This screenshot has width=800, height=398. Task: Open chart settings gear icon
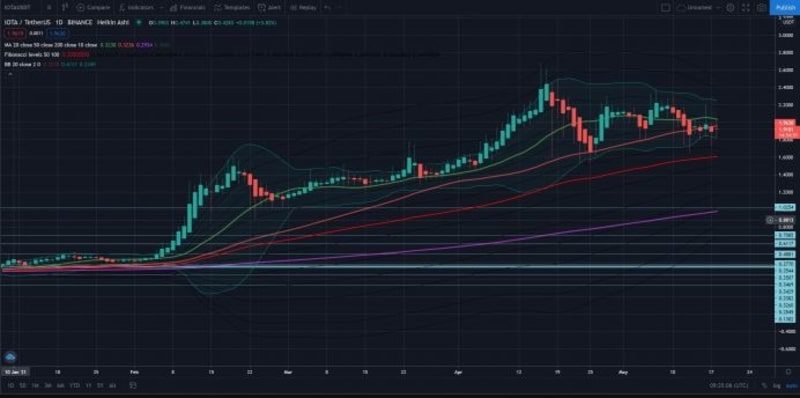[730, 8]
